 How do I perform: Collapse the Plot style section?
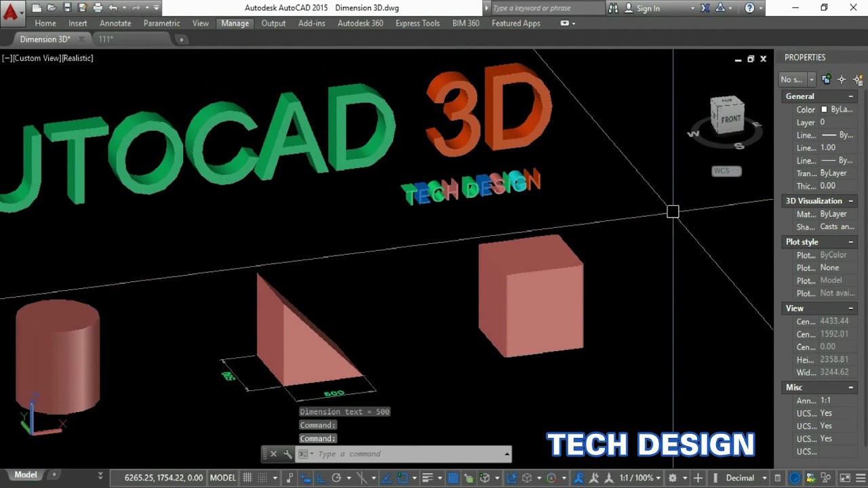(851, 242)
